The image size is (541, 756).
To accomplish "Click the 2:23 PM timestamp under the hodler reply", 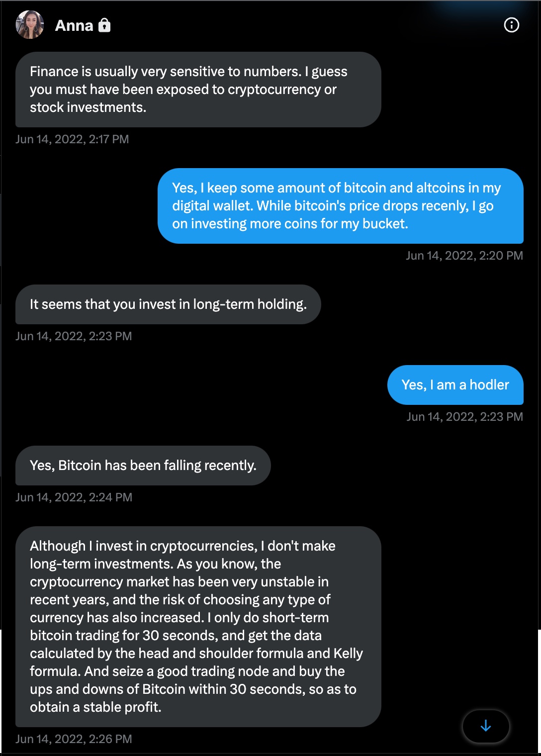I will [x=464, y=417].
